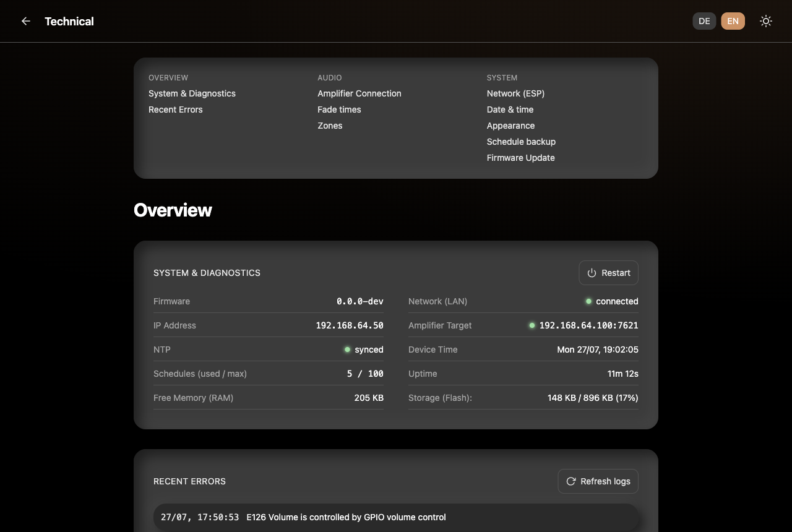This screenshot has width=792, height=532.
Task: Click the Technical page title
Action: pyautogui.click(x=69, y=21)
